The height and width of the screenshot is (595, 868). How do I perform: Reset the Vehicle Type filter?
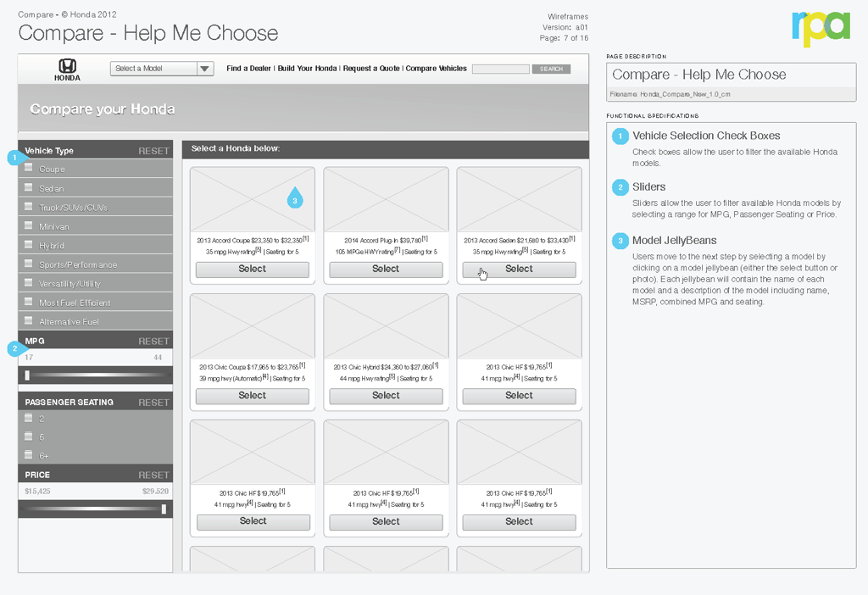click(x=153, y=151)
